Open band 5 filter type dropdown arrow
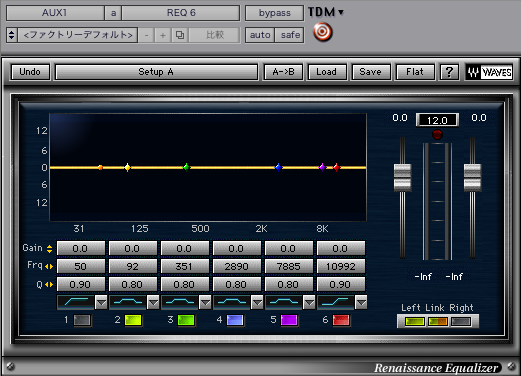 tap(309, 302)
